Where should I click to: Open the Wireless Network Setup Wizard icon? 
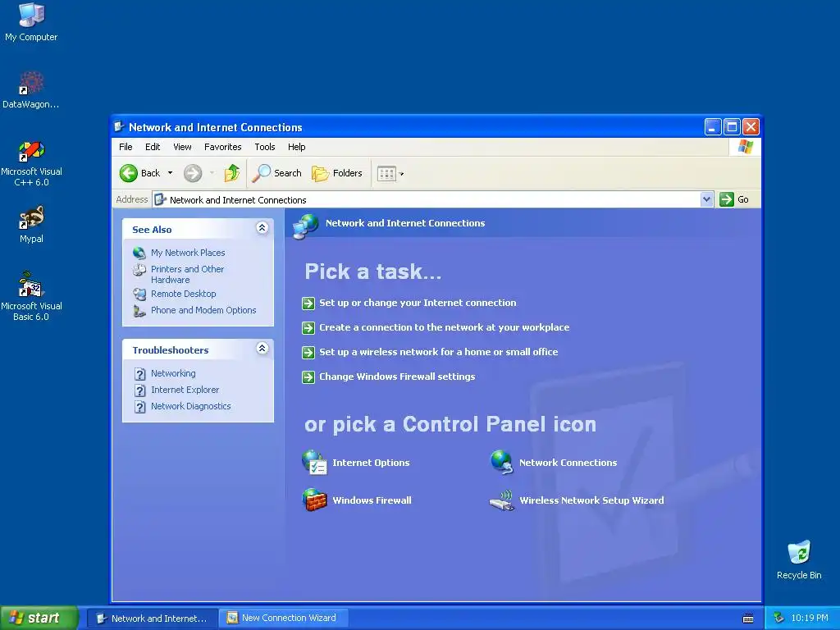pos(501,500)
